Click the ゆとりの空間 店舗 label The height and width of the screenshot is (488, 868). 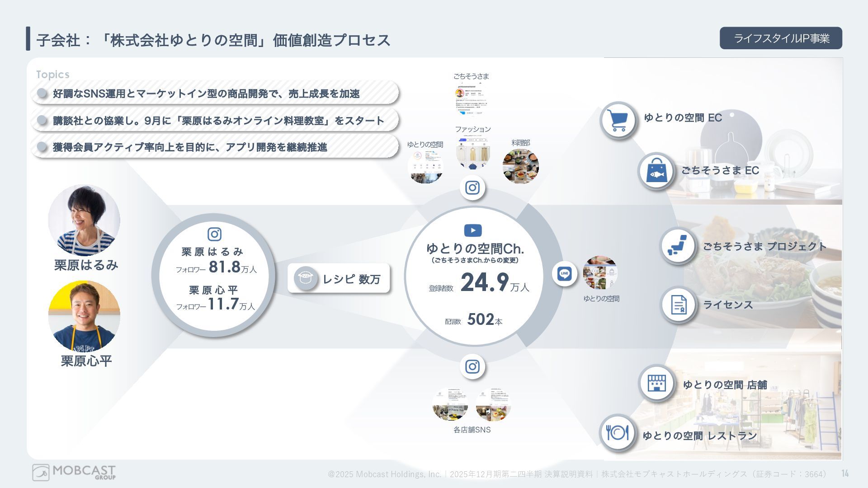pyautogui.click(x=725, y=385)
